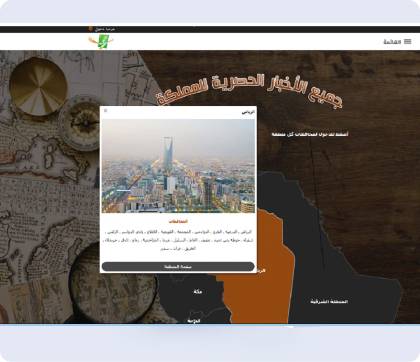Click the green site logo
Viewport: 420px width, 362px height.
[101, 41]
